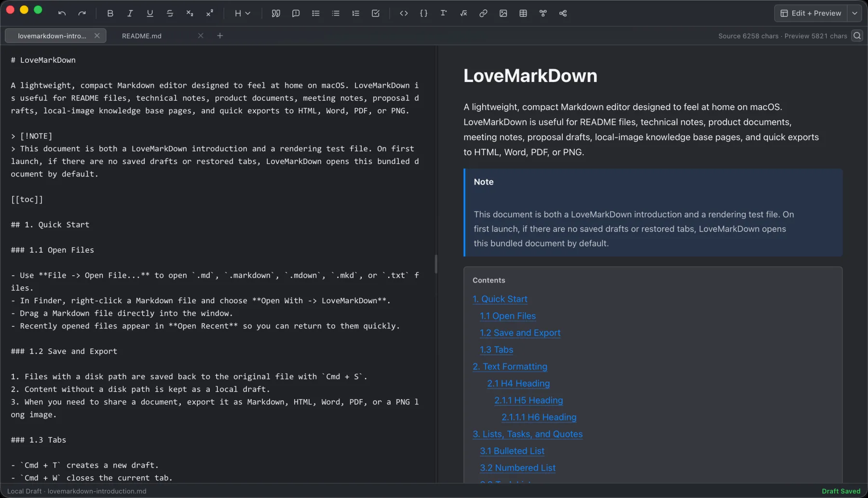The height and width of the screenshot is (498, 868).
Task: Redo the last undone edit
Action: click(x=82, y=13)
